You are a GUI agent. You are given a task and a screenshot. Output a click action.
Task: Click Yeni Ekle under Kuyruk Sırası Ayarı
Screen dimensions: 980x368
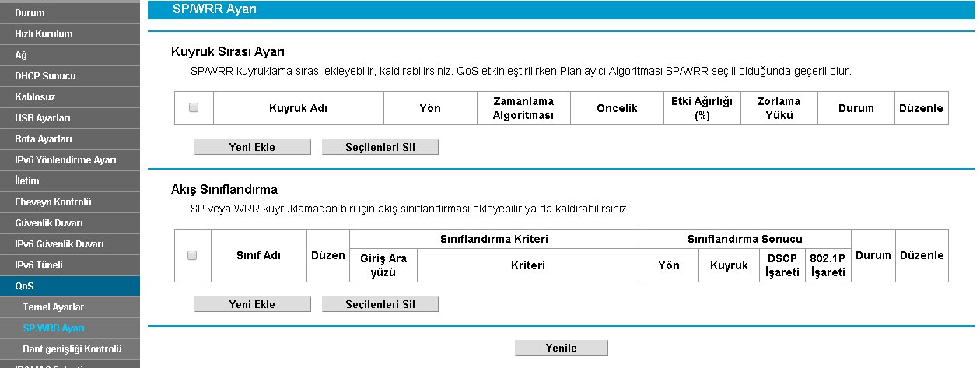252,147
